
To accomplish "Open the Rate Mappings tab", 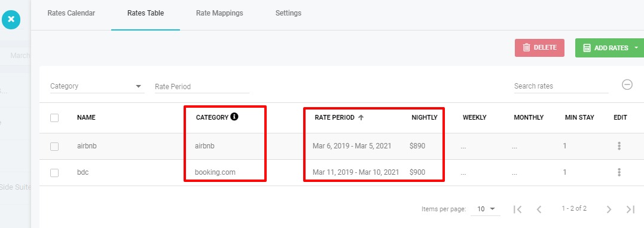I will coord(219,13).
